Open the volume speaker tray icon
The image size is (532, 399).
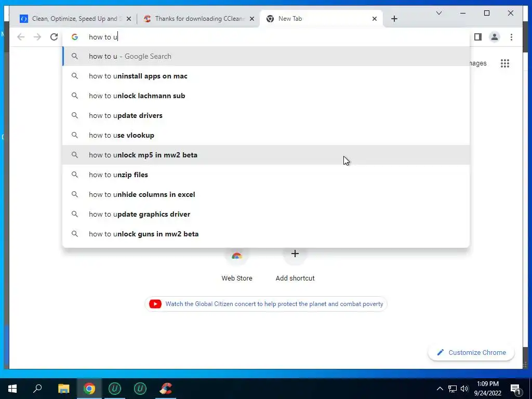pos(464,389)
